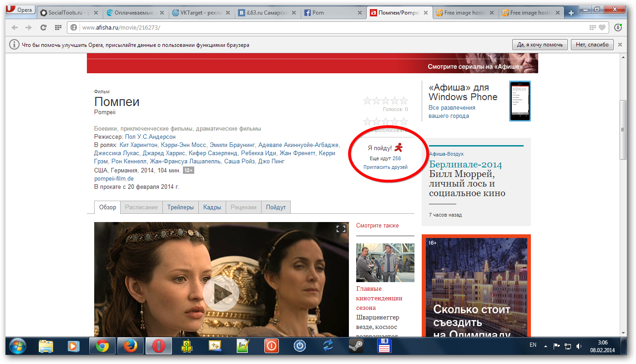
Task: Open 'Главные кинотенденции сезона' article link
Action: click(x=379, y=298)
